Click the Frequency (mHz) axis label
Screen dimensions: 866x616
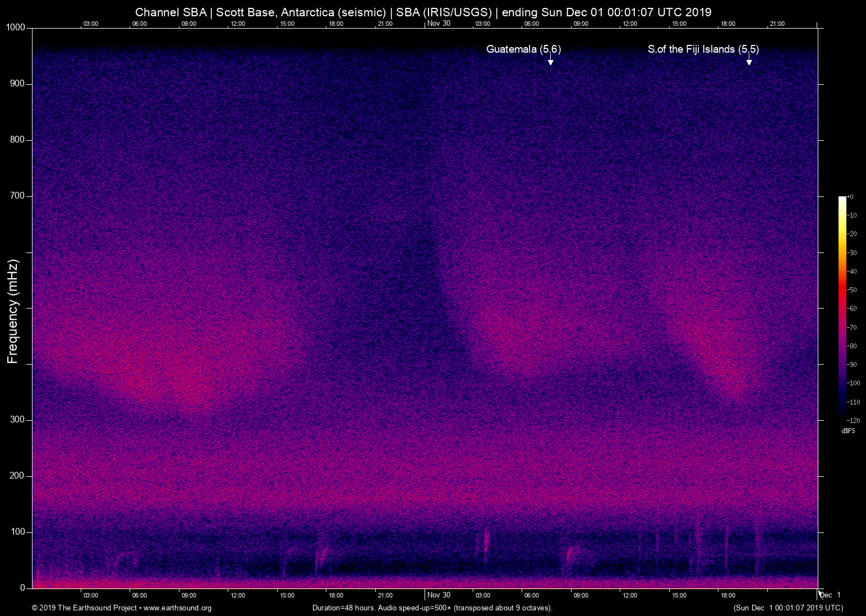[13, 311]
